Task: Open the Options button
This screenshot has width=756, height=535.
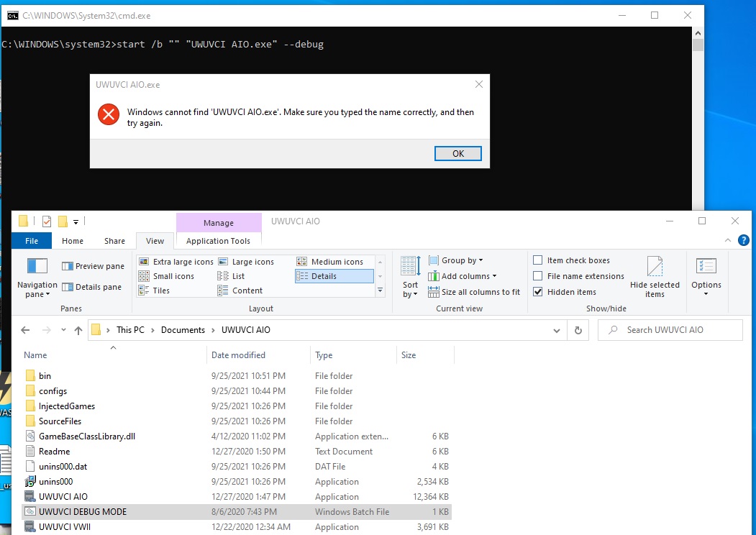Action: pos(706,276)
